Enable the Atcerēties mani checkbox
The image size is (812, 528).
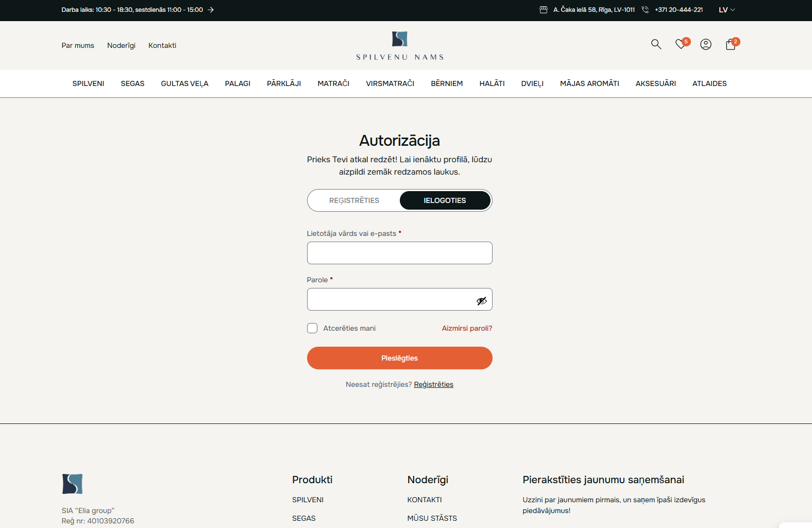(x=312, y=328)
